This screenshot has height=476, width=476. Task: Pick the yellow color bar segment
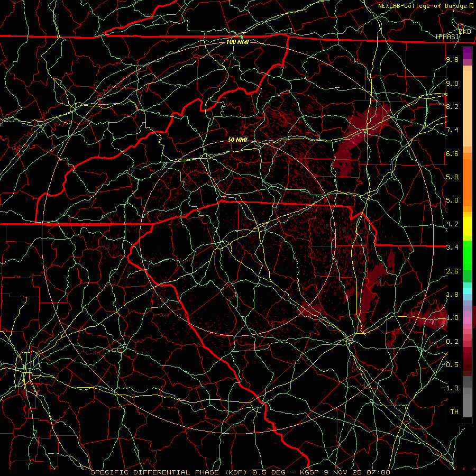click(467, 226)
